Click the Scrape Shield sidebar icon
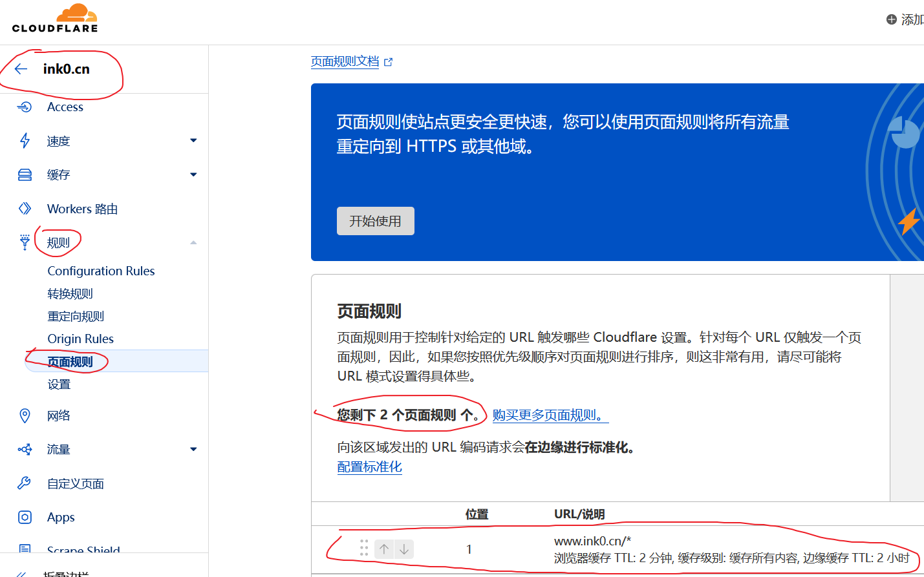 [25, 549]
